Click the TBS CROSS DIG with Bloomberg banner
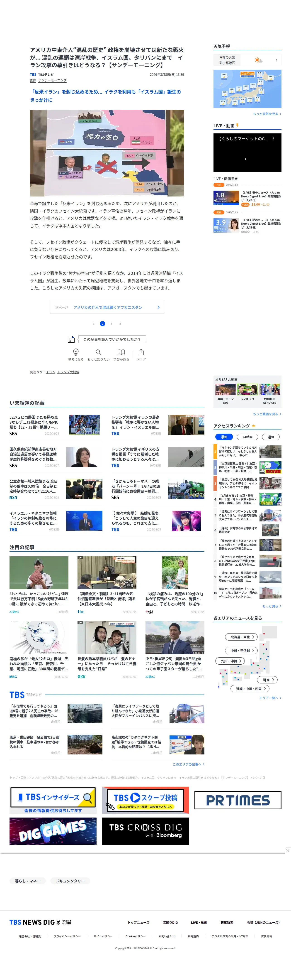The image size is (291, 980). click(145, 831)
